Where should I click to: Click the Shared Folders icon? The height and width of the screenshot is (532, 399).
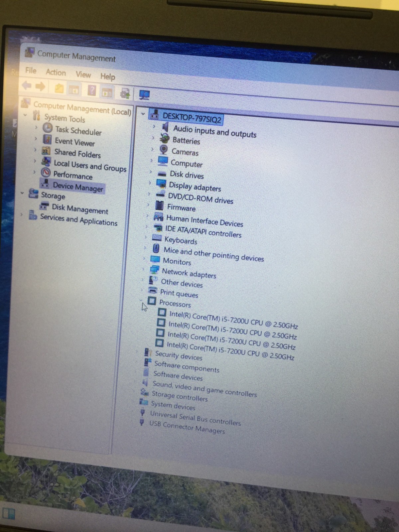point(46,151)
